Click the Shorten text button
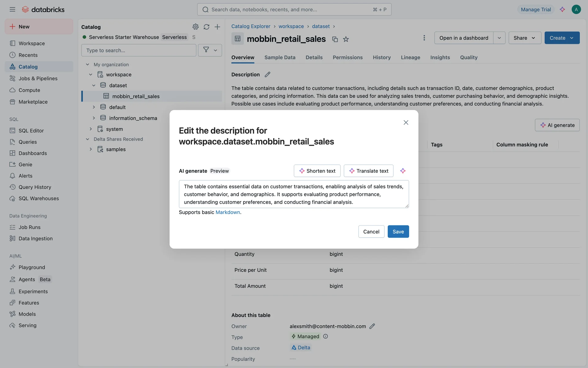588x368 pixels. coord(317,171)
